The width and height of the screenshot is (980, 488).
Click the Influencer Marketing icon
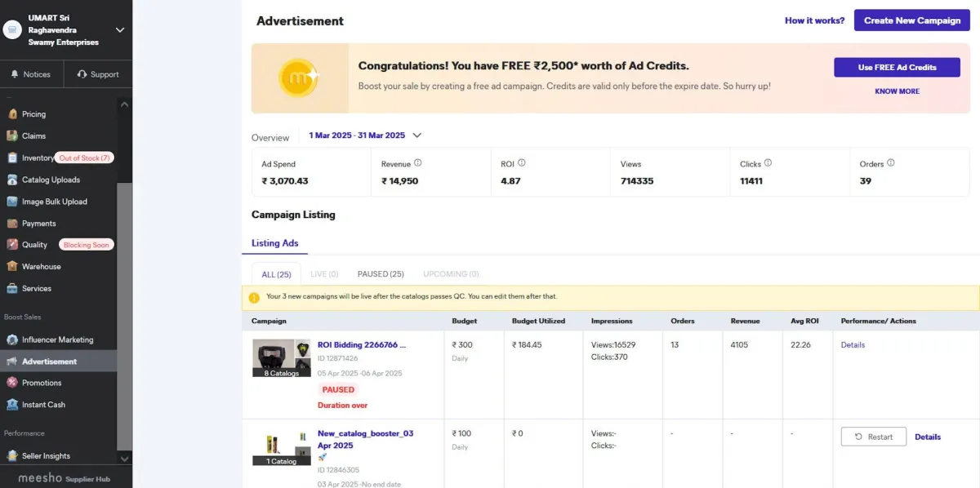pos(12,340)
